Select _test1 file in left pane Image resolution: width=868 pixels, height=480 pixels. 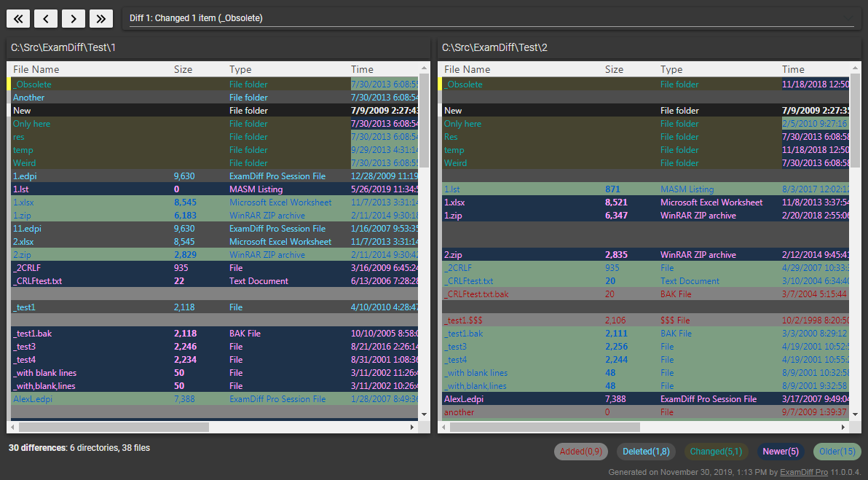pos(213,307)
